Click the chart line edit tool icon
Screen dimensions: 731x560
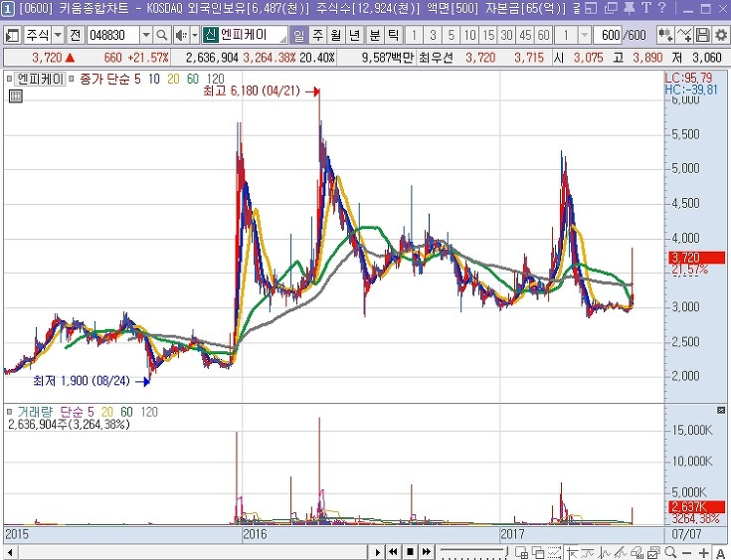(x=684, y=35)
